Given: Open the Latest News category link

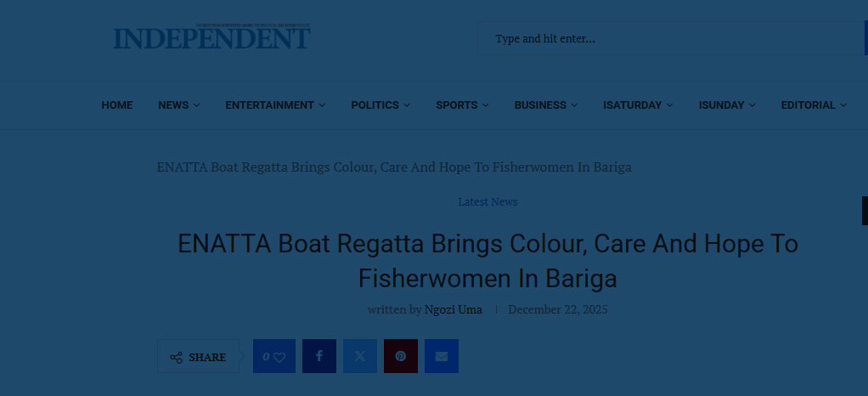Looking at the screenshot, I should tap(488, 202).
